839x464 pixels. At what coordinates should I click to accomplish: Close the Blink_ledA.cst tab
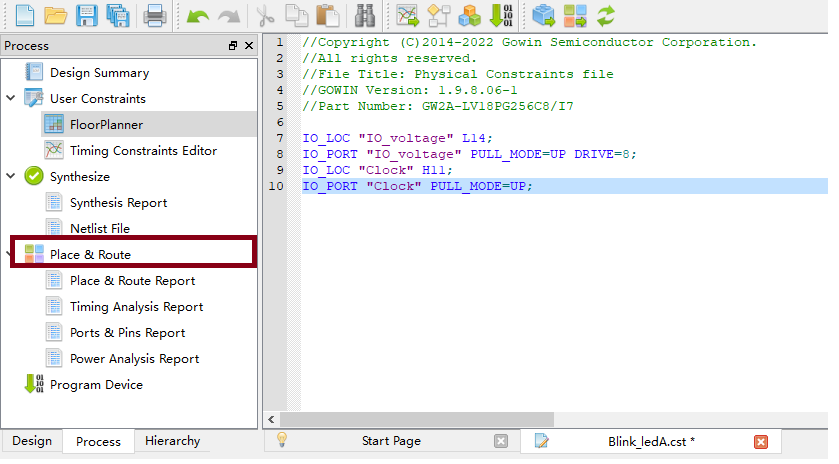(761, 442)
